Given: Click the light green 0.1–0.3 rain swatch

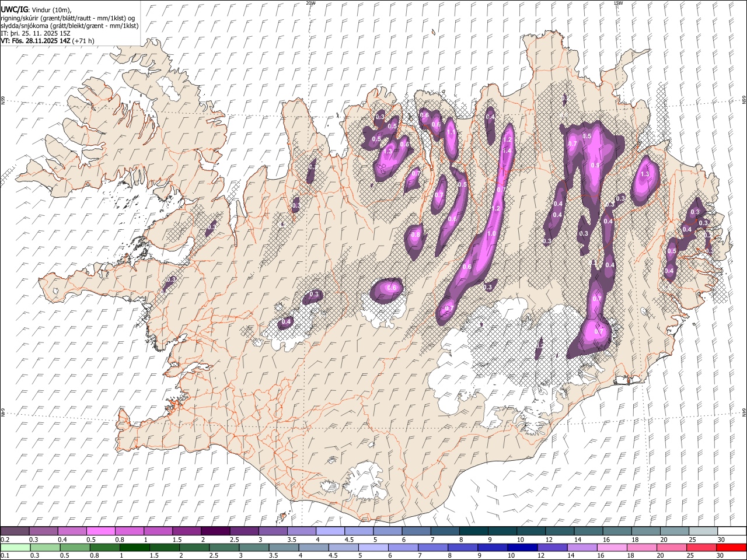Looking at the screenshot, I should [x=15, y=547].
